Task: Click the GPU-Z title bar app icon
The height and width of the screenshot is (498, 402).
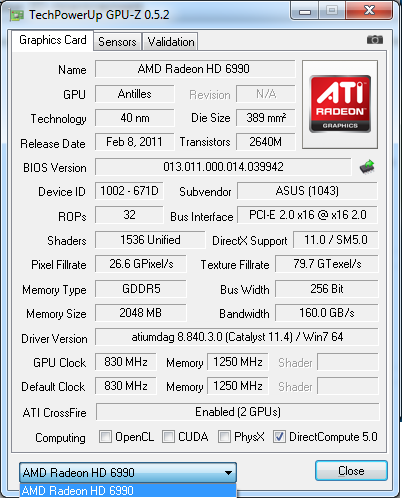Action: click(x=17, y=15)
